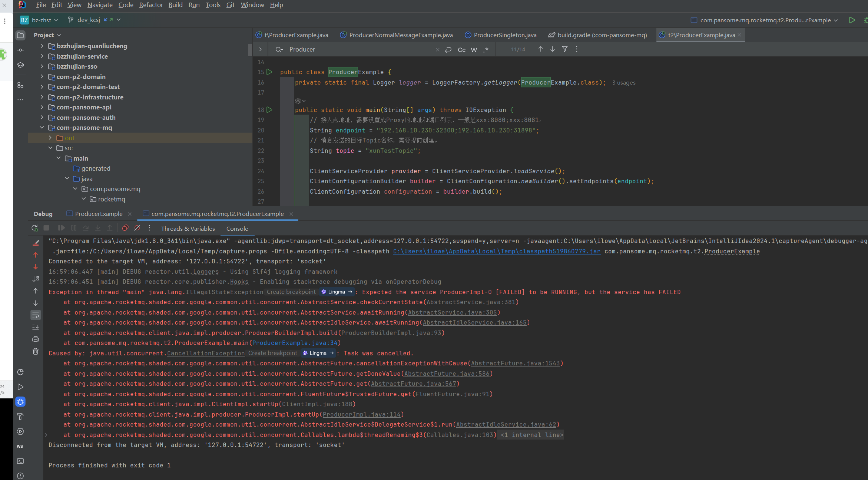Toggle Mute Breakpoints icon
This screenshot has width=868, height=480.
[137, 228]
